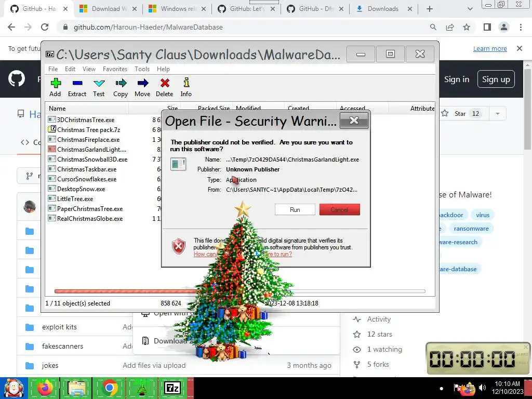Open the exploit kits folder

59,327
